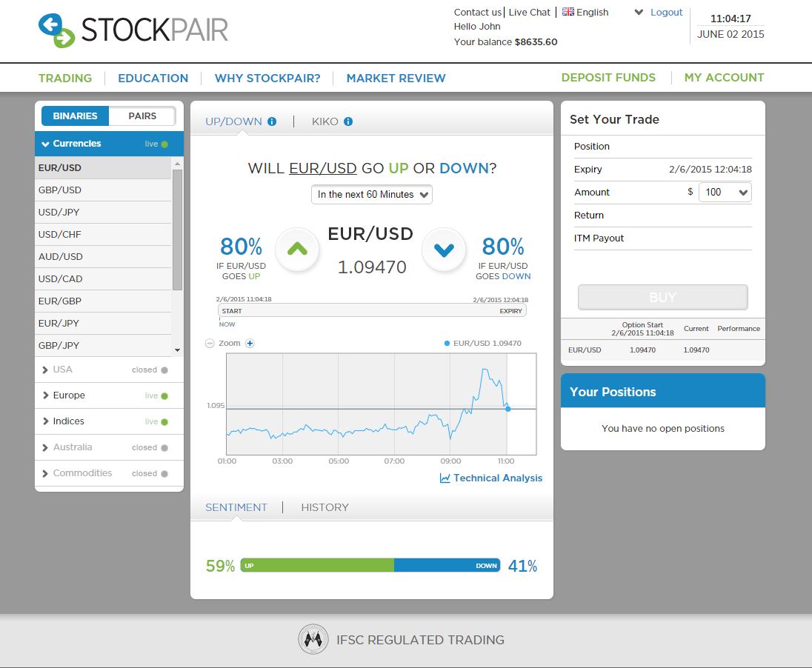This screenshot has height=668, width=812.
Task: Choose the blue DOWN arrow button
Action: (x=444, y=250)
